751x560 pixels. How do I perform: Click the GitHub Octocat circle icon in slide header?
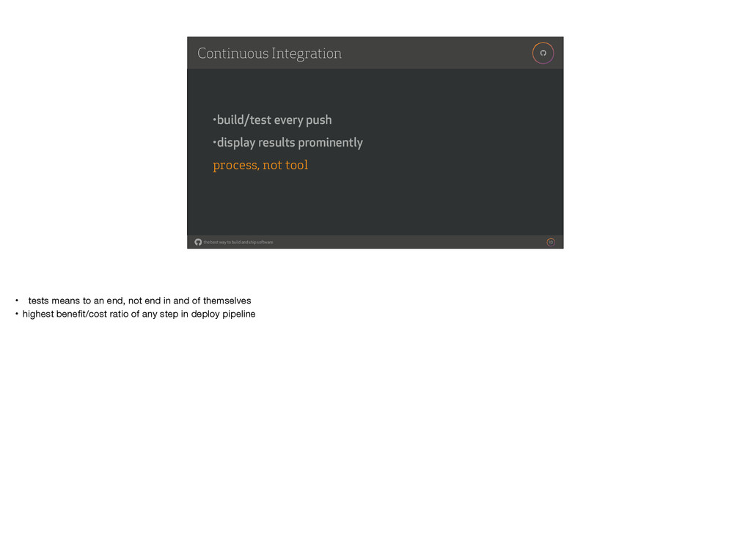[543, 53]
